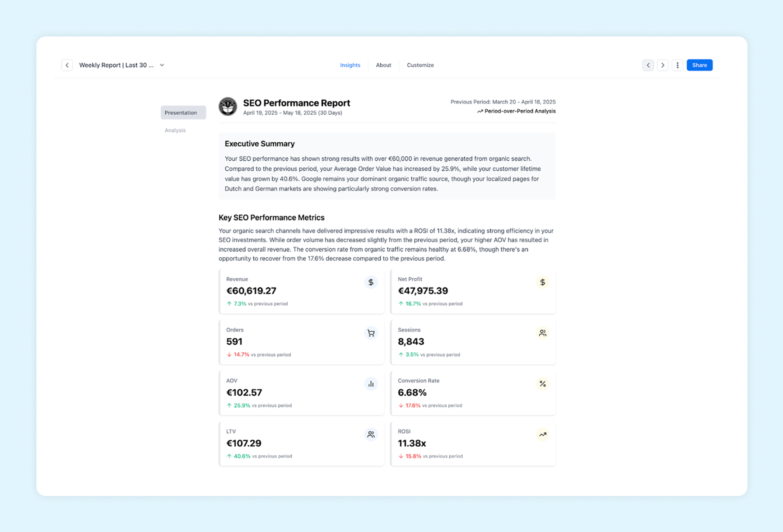Select the Presentation sidebar item

point(183,112)
